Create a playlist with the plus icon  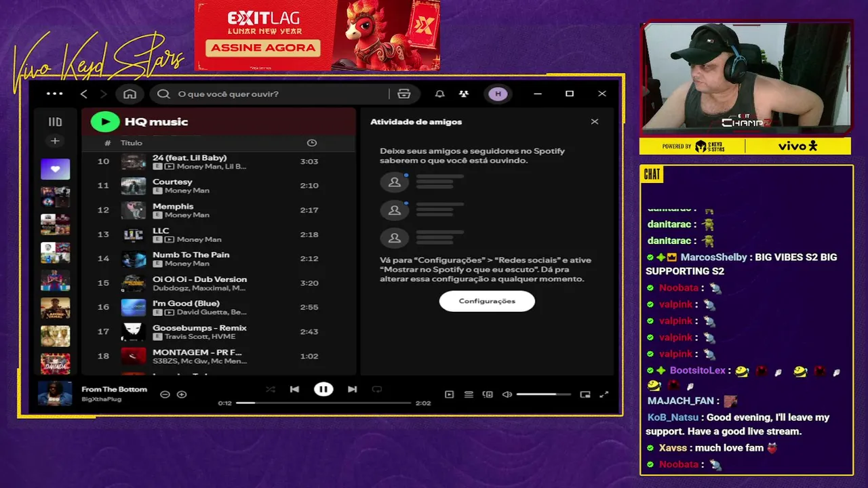(x=55, y=141)
